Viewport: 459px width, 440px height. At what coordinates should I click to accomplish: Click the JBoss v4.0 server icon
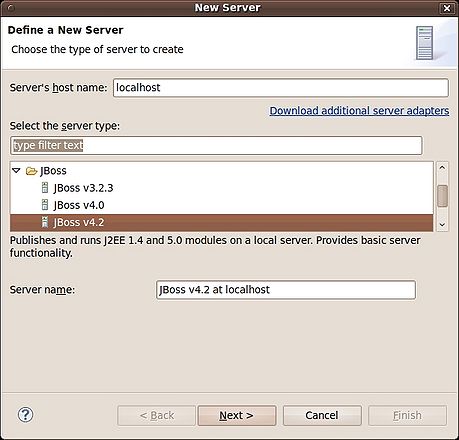tap(45, 205)
